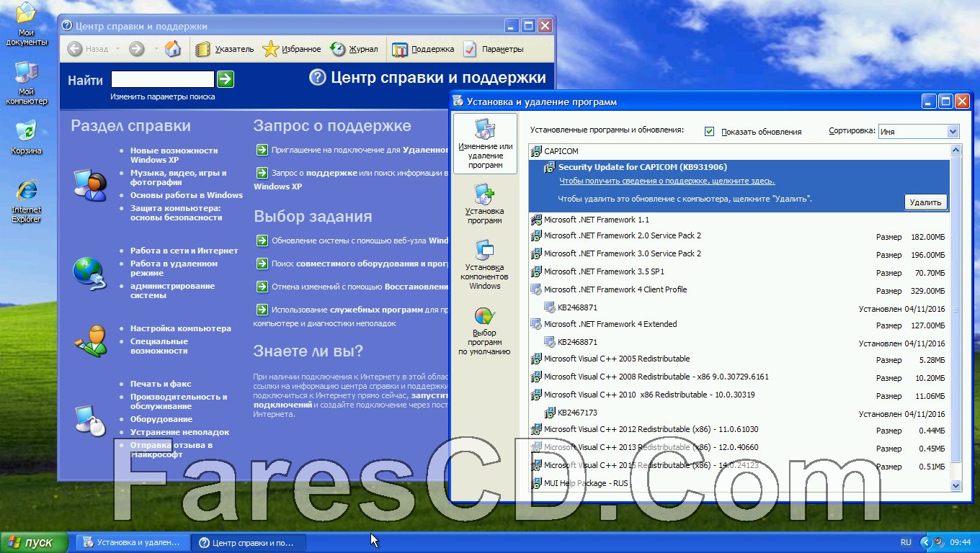Open Работа в сети и Интернет topic
980x553 pixels.
(184, 251)
